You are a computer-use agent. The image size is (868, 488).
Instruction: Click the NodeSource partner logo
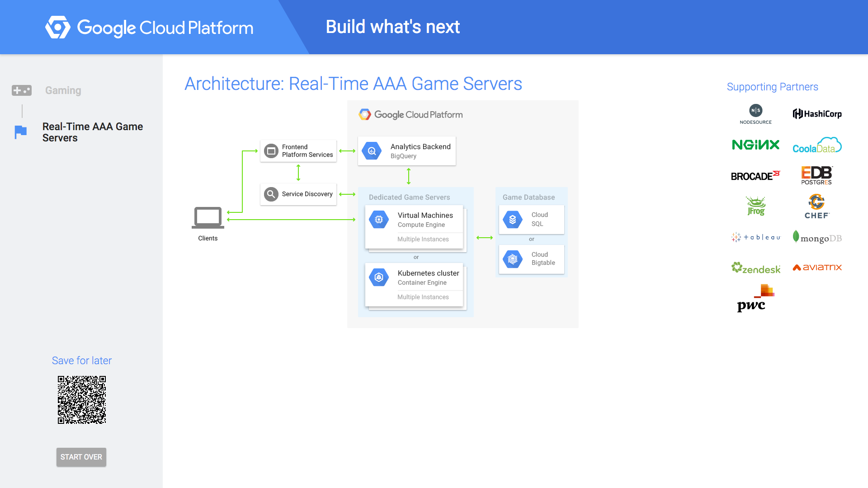click(x=756, y=114)
